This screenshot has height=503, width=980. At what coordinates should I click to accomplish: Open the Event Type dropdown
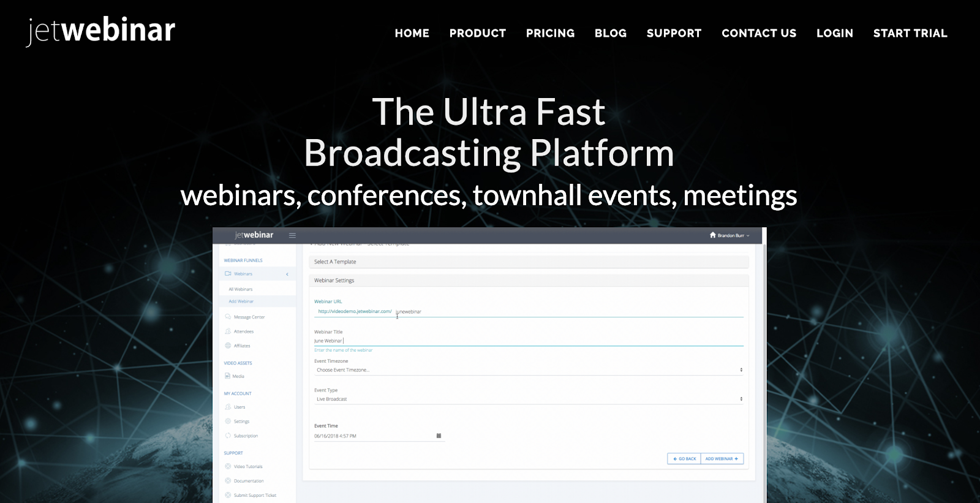click(529, 399)
